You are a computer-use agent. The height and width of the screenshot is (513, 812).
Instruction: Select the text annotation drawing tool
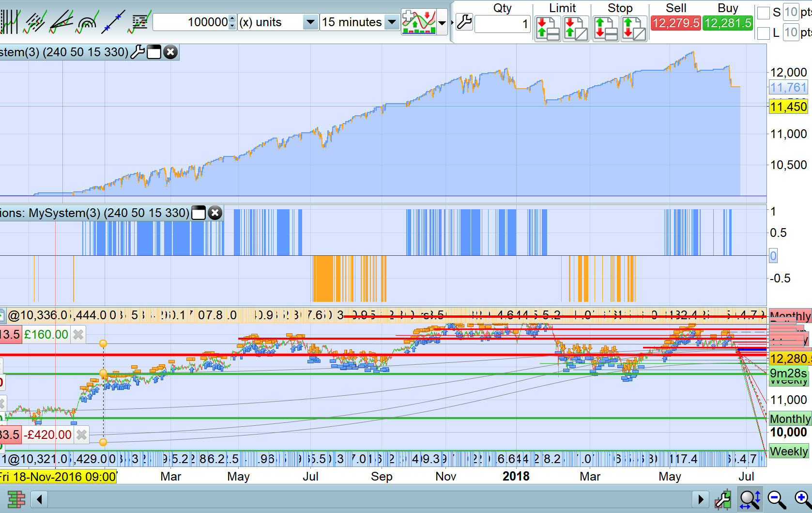(x=139, y=22)
